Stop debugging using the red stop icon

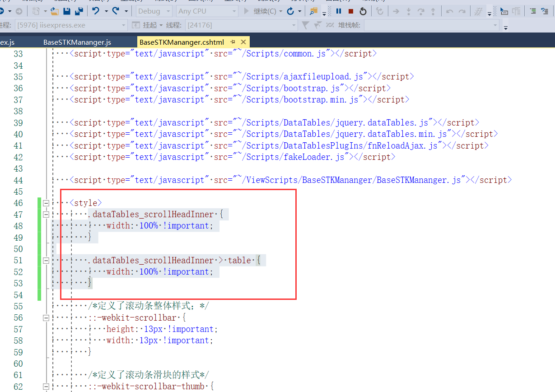(351, 11)
